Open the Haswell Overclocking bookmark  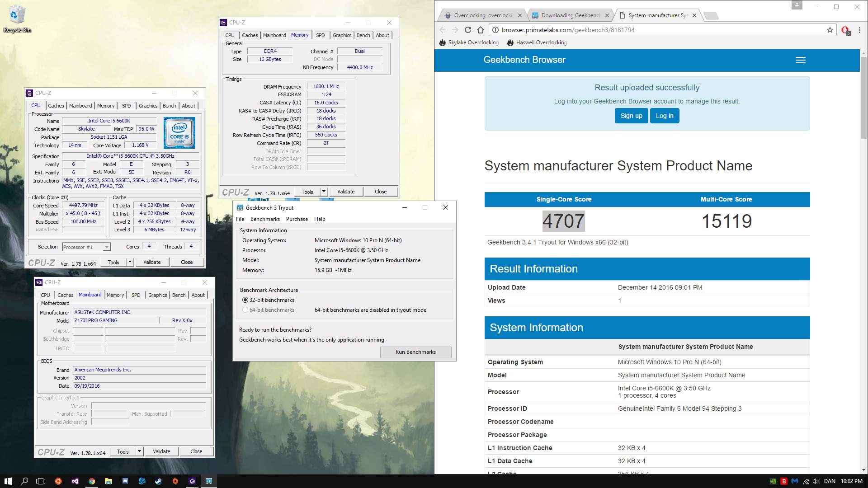(537, 42)
